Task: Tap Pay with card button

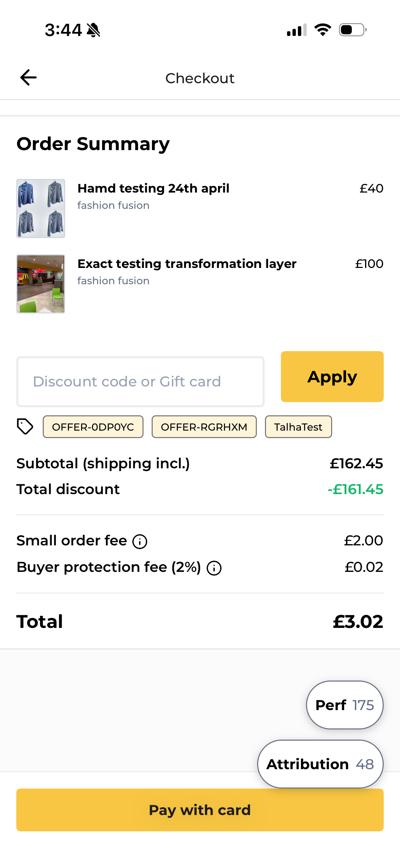Action: [x=200, y=810]
